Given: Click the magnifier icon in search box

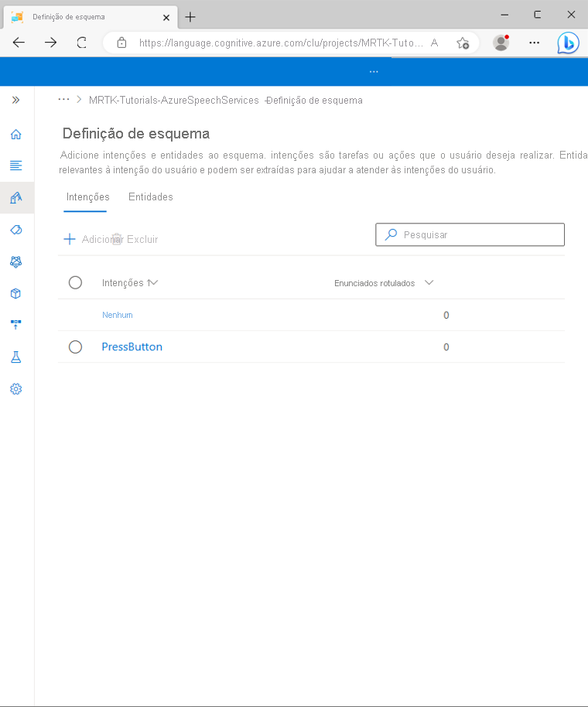Looking at the screenshot, I should (391, 234).
